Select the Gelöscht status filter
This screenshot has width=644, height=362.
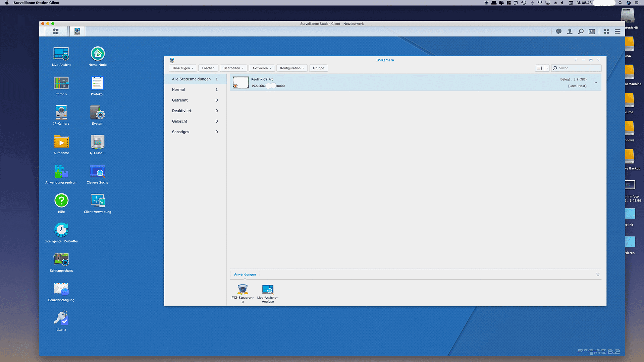[x=195, y=121]
